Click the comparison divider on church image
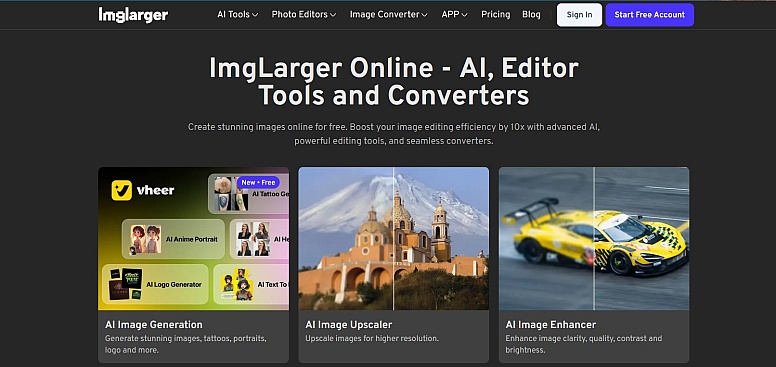Screen dimensions: 776x367 tap(393, 238)
